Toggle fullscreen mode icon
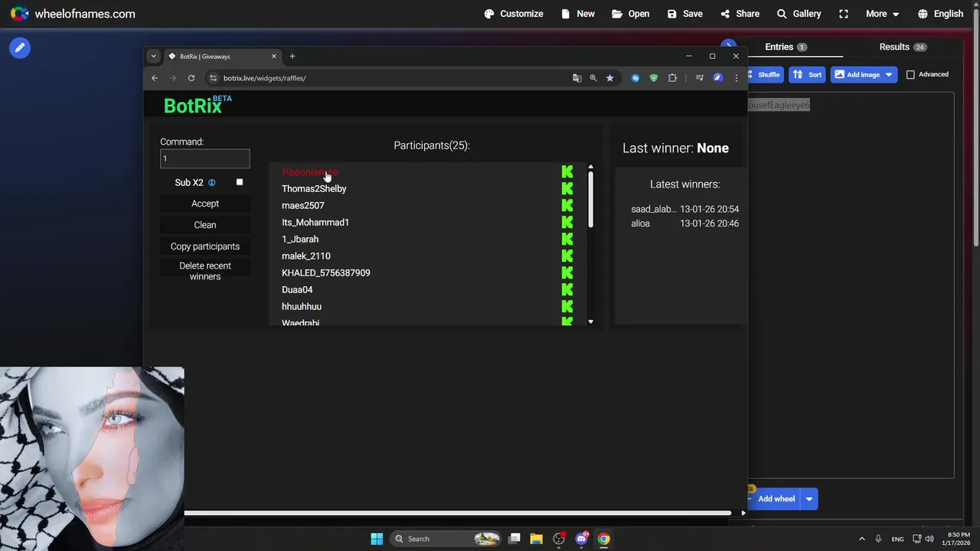The image size is (980, 551). point(844,14)
